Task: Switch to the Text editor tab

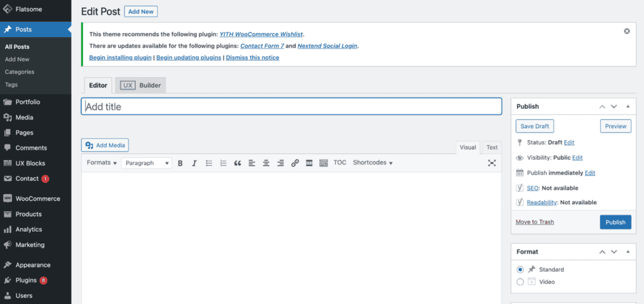Action: 492,148
